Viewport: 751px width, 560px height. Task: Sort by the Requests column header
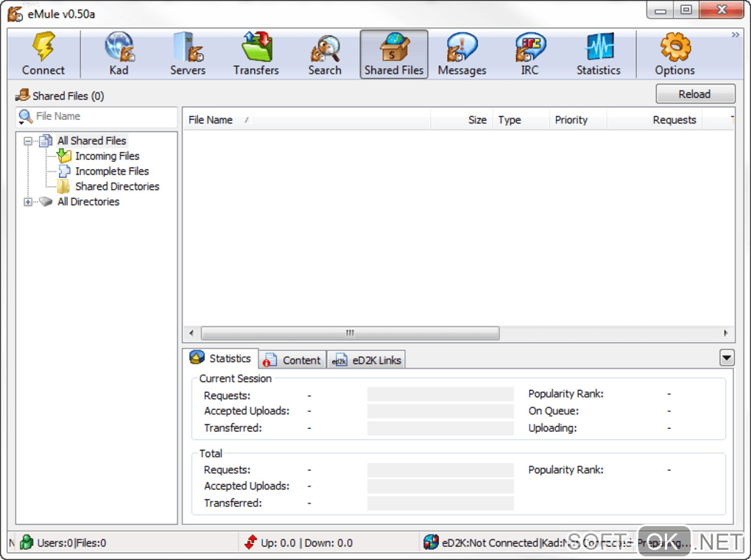655,120
